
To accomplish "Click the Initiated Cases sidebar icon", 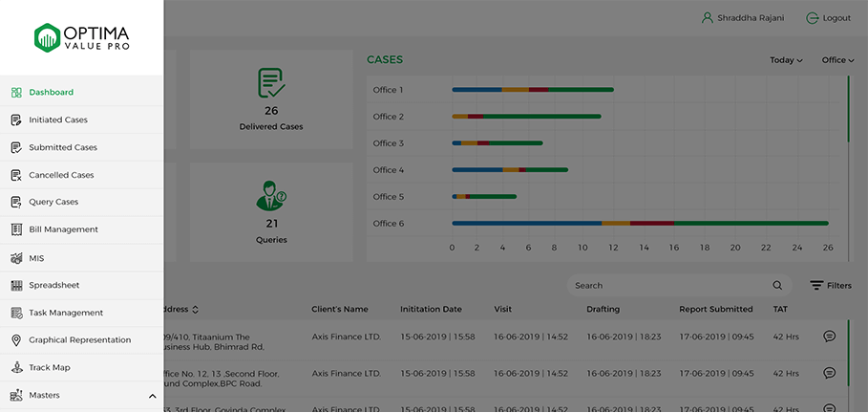I will (16, 120).
